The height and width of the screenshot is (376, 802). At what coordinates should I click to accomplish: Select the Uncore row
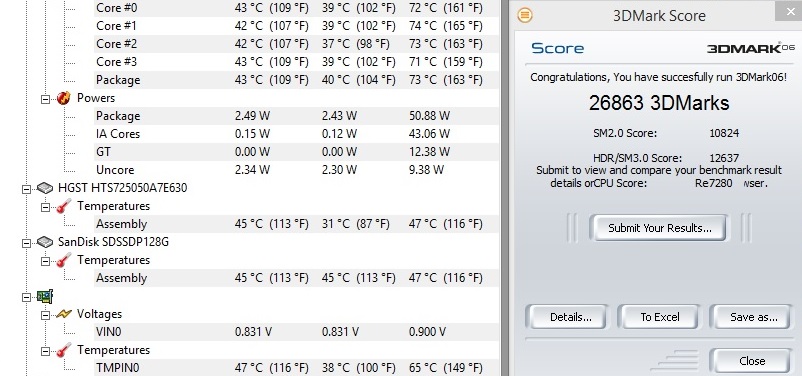click(296, 170)
